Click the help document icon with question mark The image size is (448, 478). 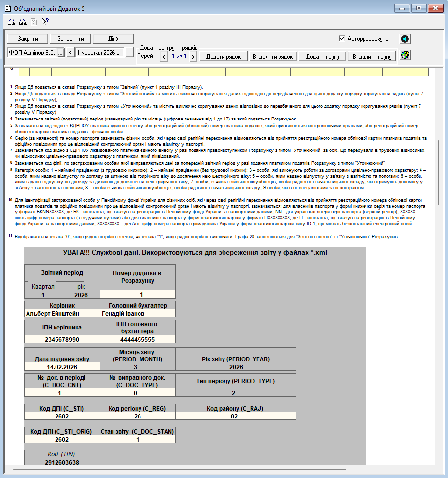tap(34, 21)
